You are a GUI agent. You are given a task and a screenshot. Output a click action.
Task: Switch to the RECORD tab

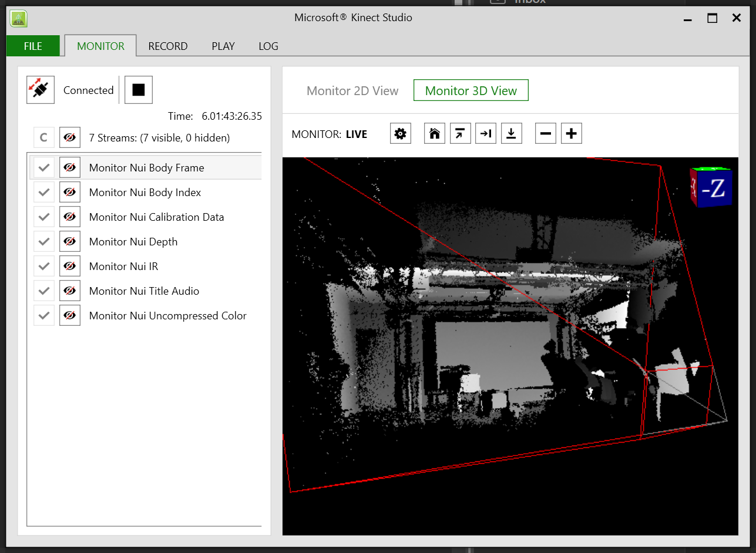168,46
